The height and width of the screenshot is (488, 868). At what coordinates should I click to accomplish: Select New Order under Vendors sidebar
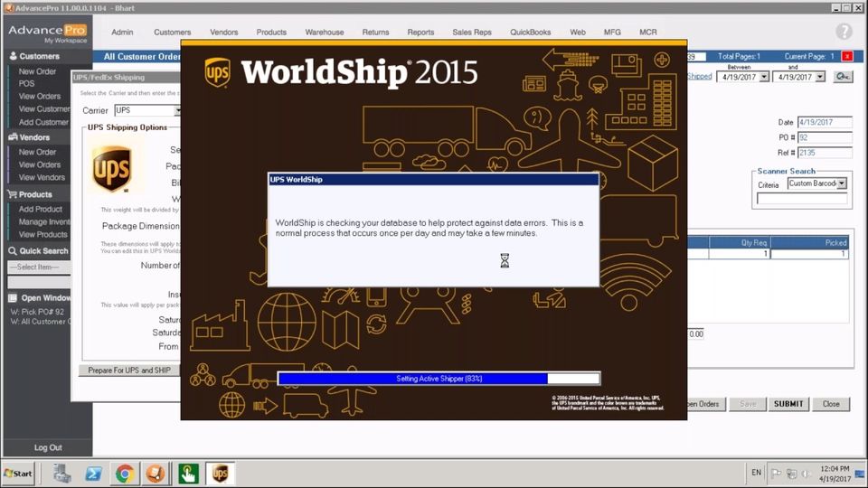[37, 152]
